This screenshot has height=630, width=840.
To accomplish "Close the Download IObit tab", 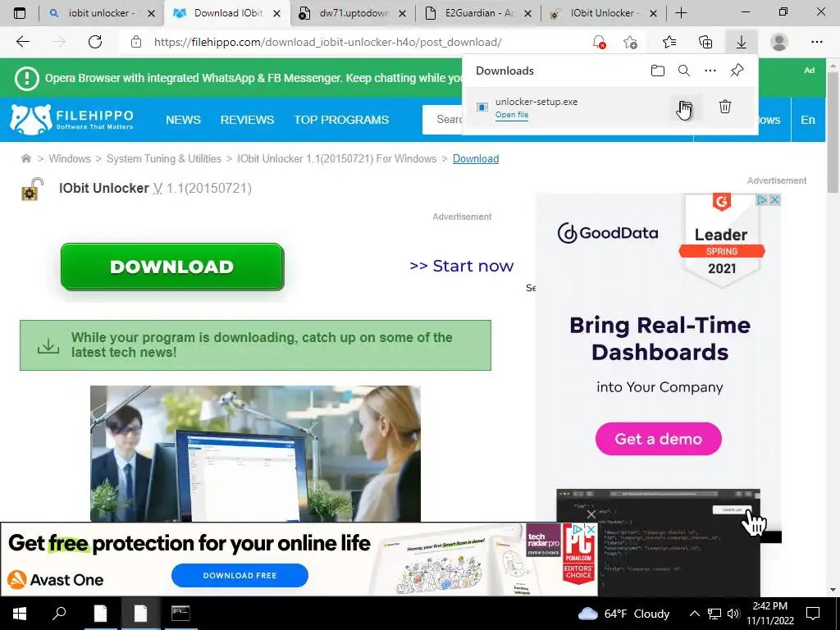I will [277, 13].
